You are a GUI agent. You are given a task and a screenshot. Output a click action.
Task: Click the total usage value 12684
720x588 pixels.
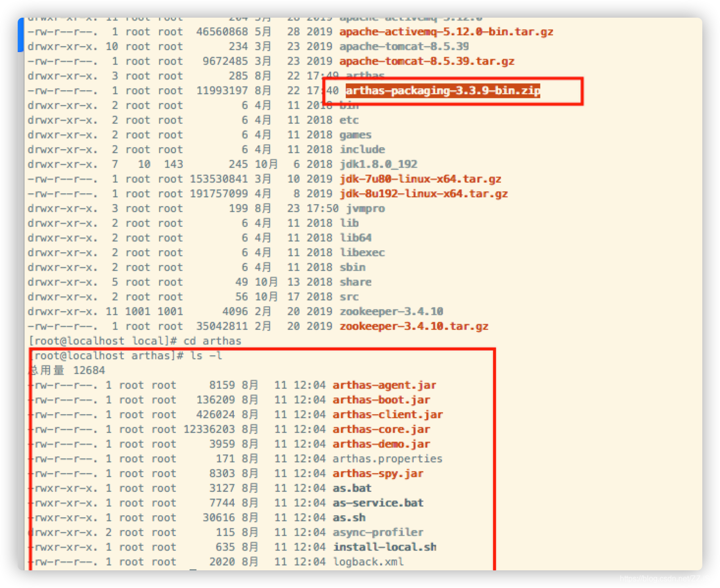click(x=89, y=371)
